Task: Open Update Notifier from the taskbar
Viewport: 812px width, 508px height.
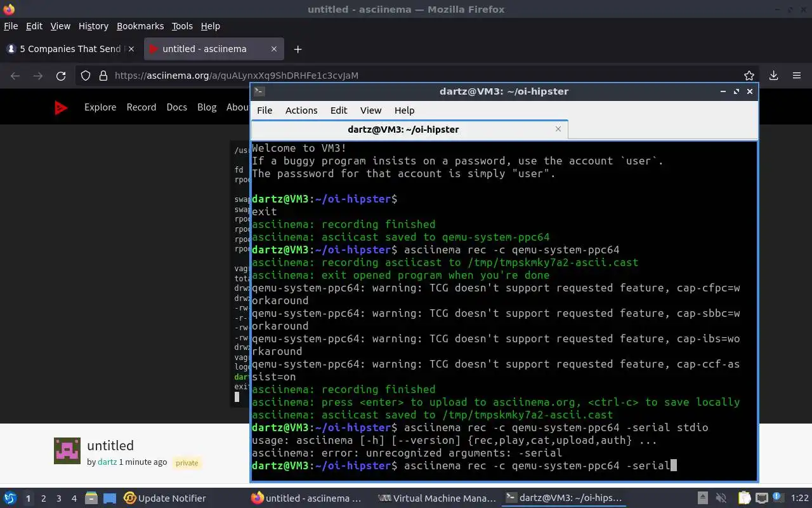Action: pos(165,498)
